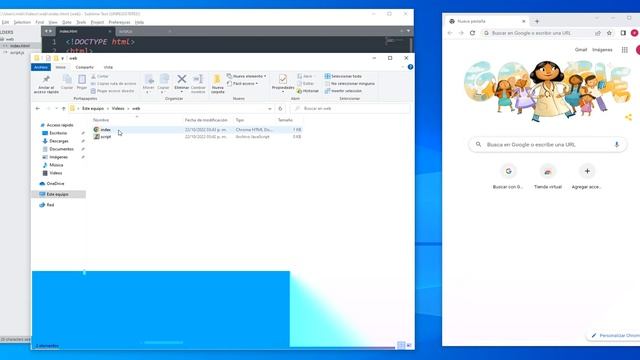Click the 'Agregar acceso' shortcut button
Viewport: 640px width, 360px height.
587,177
